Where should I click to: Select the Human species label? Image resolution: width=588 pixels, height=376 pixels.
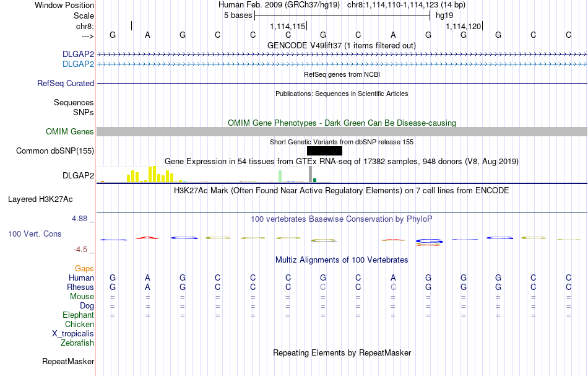coord(81,278)
